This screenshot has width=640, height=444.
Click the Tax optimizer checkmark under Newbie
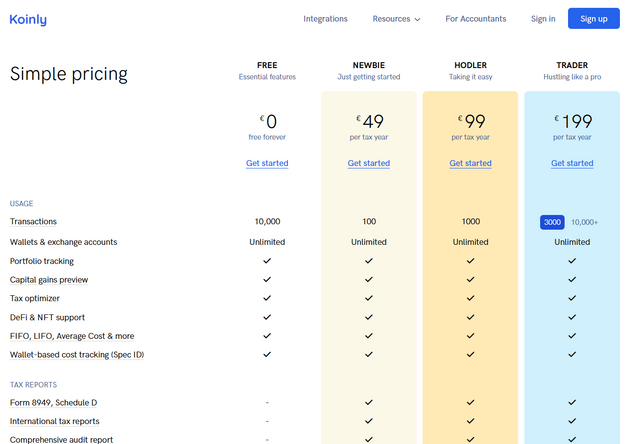pos(369,298)
